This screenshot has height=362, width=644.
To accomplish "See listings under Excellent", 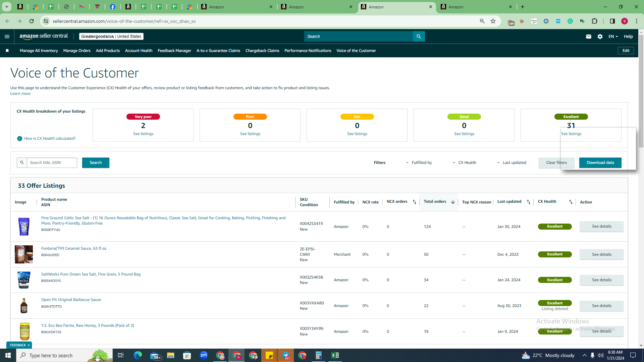I will 571,134.
